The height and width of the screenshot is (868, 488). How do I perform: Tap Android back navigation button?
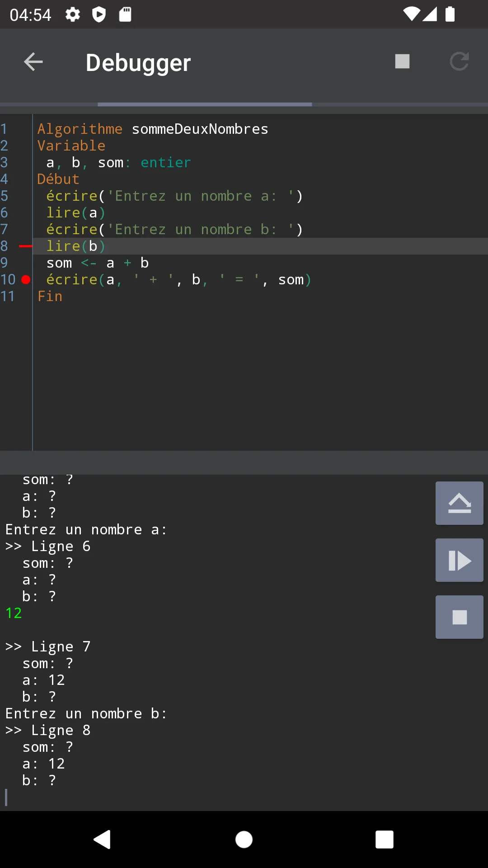103,840
